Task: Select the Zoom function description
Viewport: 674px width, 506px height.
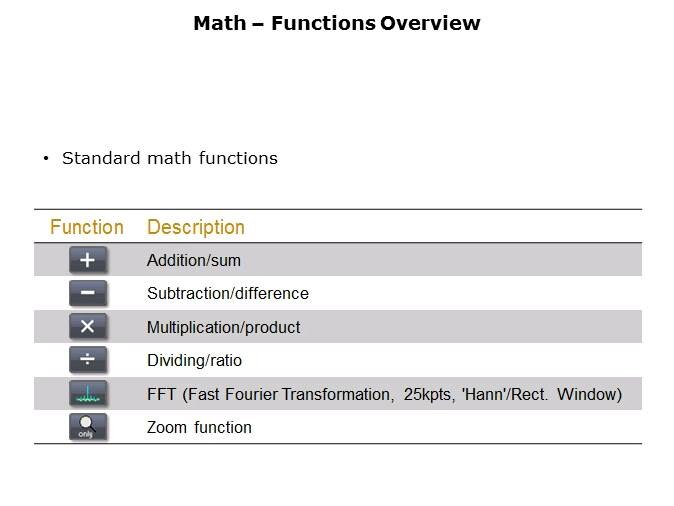Action: click(199, 427)
